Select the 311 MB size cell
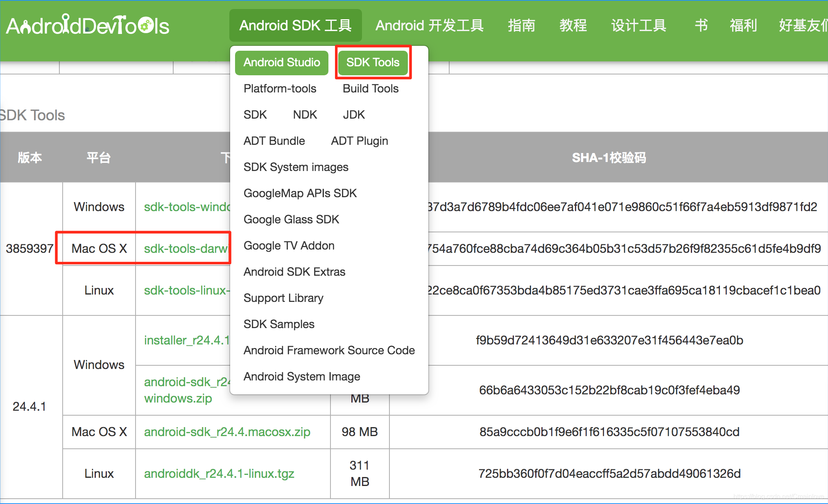The width and height of the screenshot is (828, 504). (360, 474)
